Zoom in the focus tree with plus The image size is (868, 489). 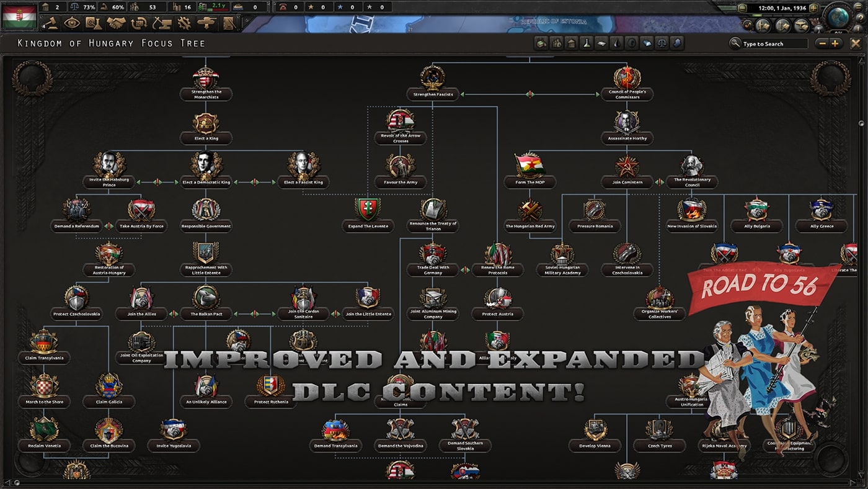point(835,43)
